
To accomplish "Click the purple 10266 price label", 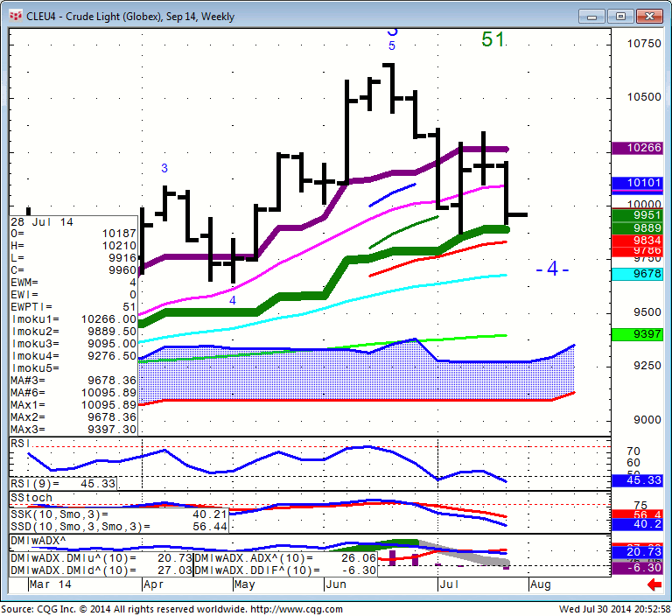I will point(638,148).
